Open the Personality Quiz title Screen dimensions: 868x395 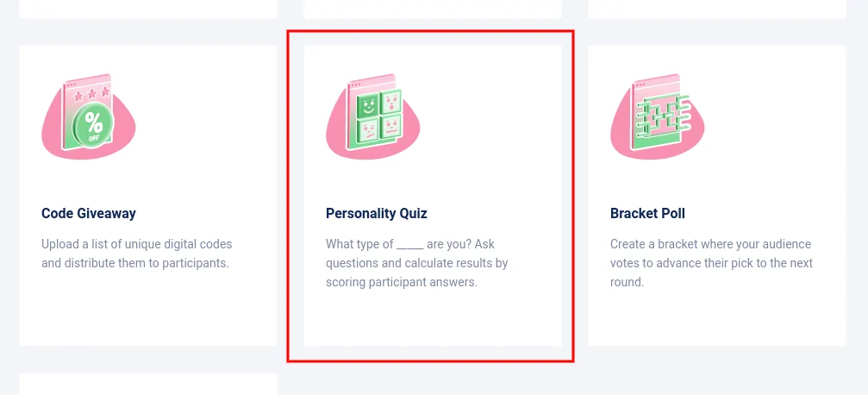[x=377, y=213]
